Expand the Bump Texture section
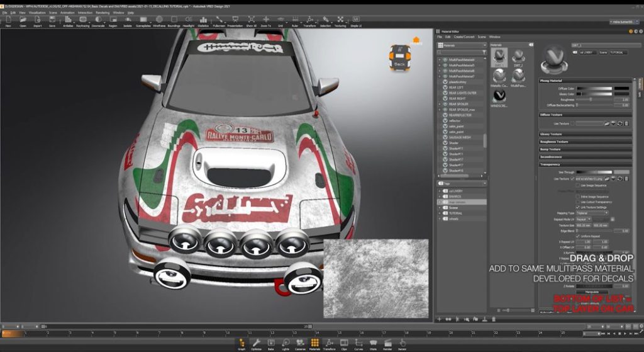This screenshot has height=352, width=644. tap(585, 149)
